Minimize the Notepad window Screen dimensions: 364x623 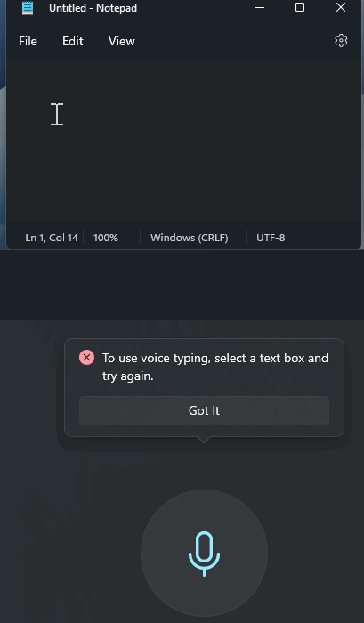[x=260, y=7]
